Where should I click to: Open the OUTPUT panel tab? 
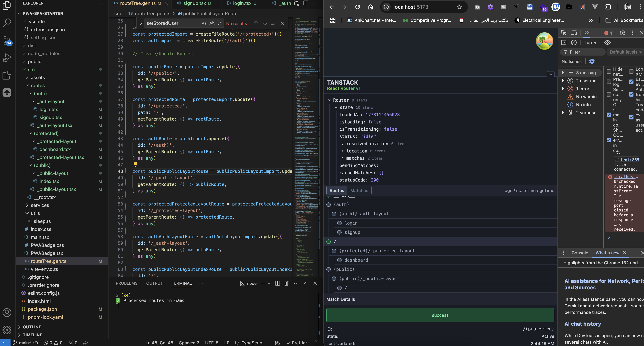[x=154, y=283]
